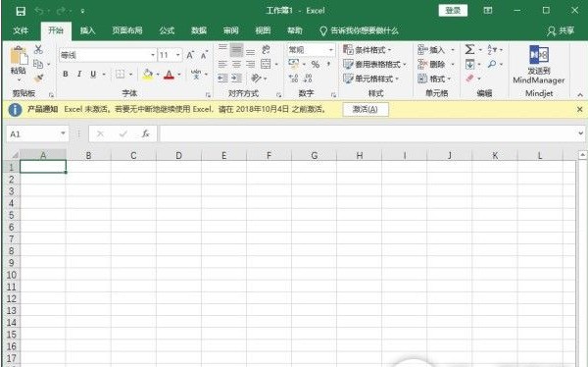Select column D header

tap(179, 155)
